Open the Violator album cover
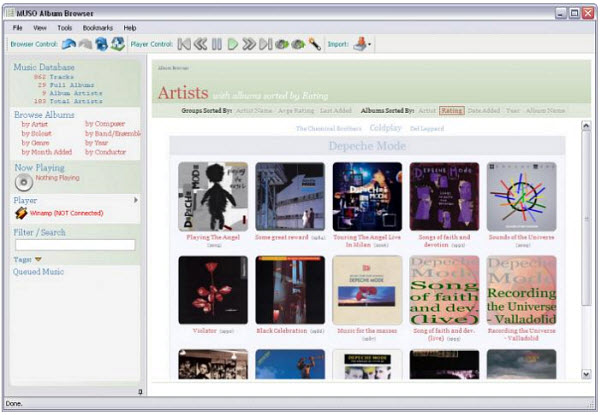The width and height of the screenshot is (600, 415). point(212,290)
